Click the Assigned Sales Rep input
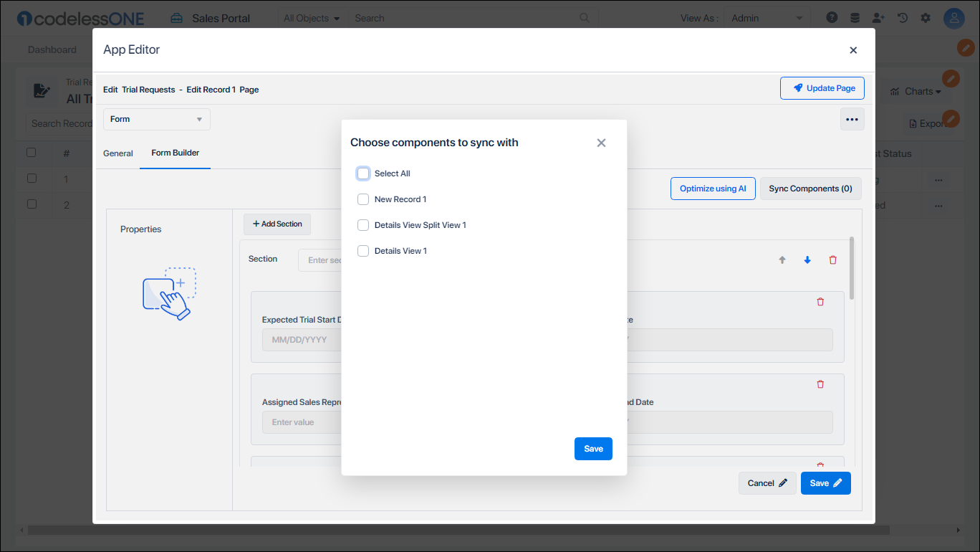Image resolution: width=980 pixels, height=552 pixels. point(302,422)
